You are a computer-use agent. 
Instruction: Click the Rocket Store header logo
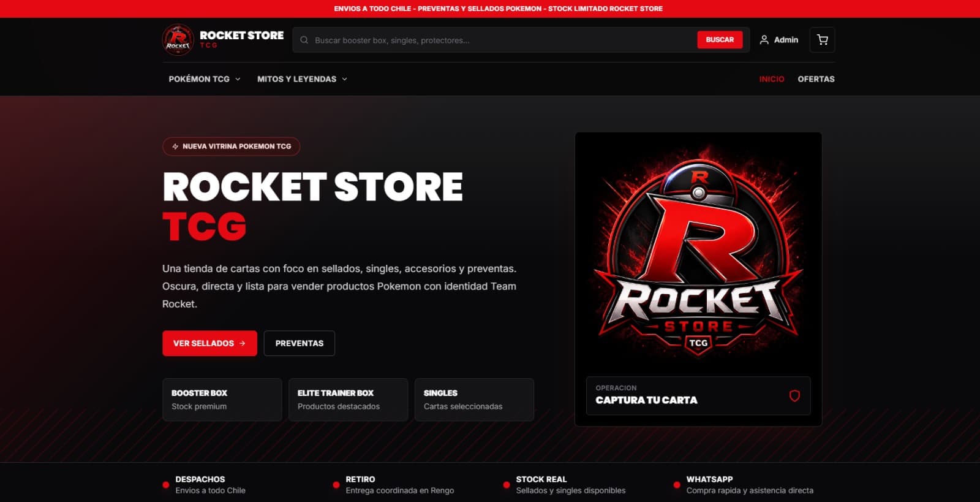tap(178, 40)
